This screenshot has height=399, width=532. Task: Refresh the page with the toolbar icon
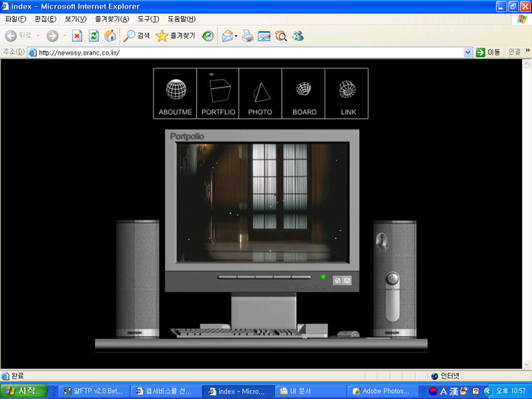click(x=93, y=36)
